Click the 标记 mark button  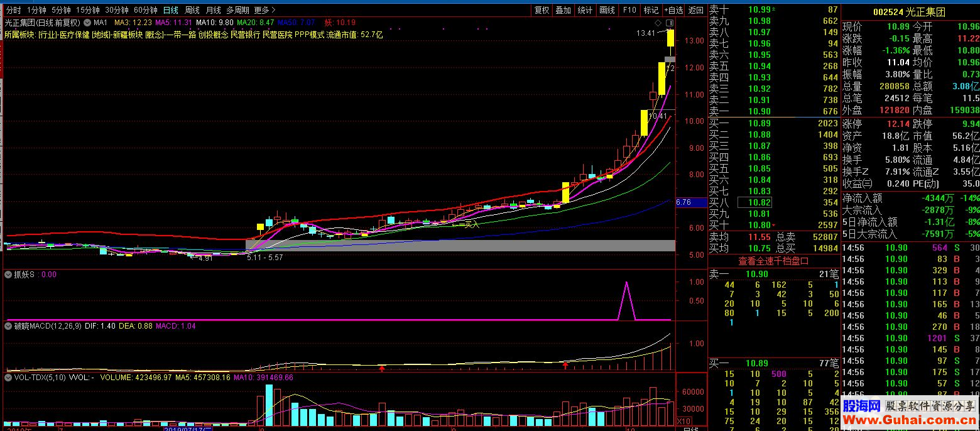click(651, 10)
